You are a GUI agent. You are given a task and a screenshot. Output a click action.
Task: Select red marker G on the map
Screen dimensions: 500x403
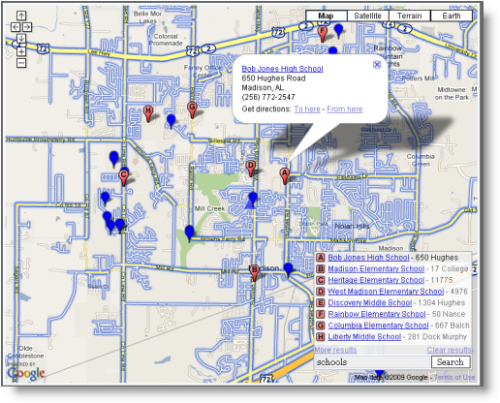click(192, 110)
